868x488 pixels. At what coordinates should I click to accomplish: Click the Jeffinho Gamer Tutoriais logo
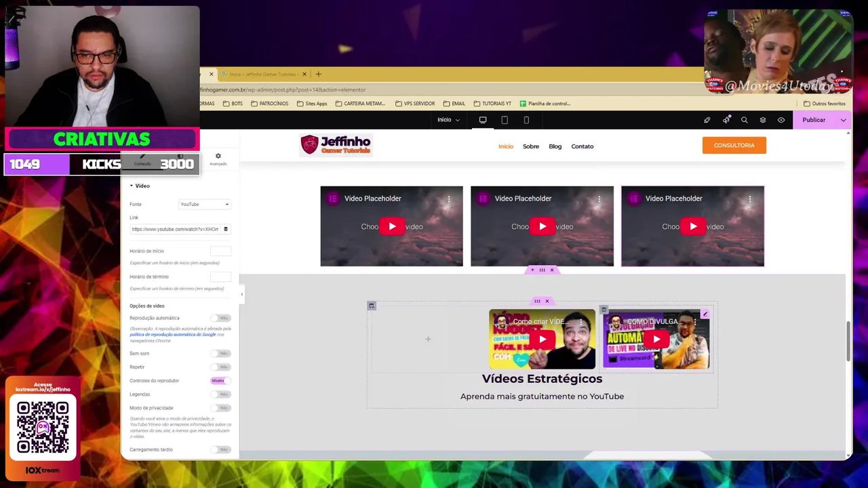tap(336, 145)
